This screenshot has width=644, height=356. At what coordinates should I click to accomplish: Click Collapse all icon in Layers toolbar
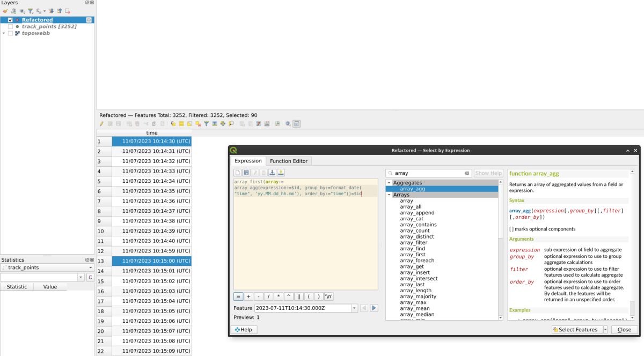59,11
